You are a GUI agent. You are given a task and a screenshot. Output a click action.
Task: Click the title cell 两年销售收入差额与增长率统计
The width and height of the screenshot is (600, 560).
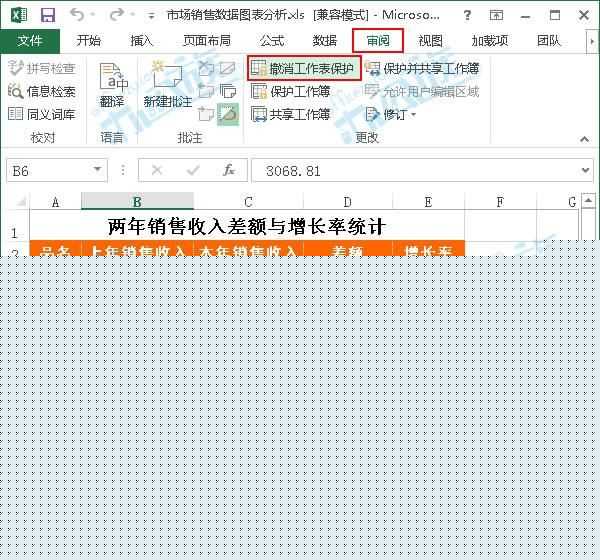[x=247, y=226]
